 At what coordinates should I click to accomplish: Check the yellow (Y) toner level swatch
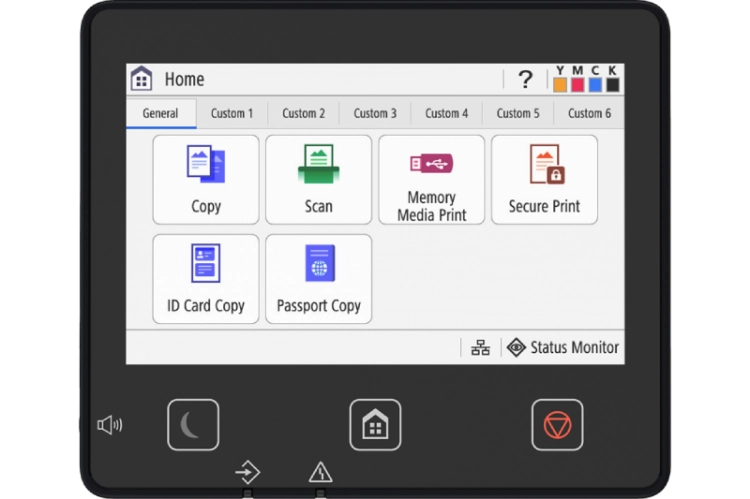pos(560,85)
